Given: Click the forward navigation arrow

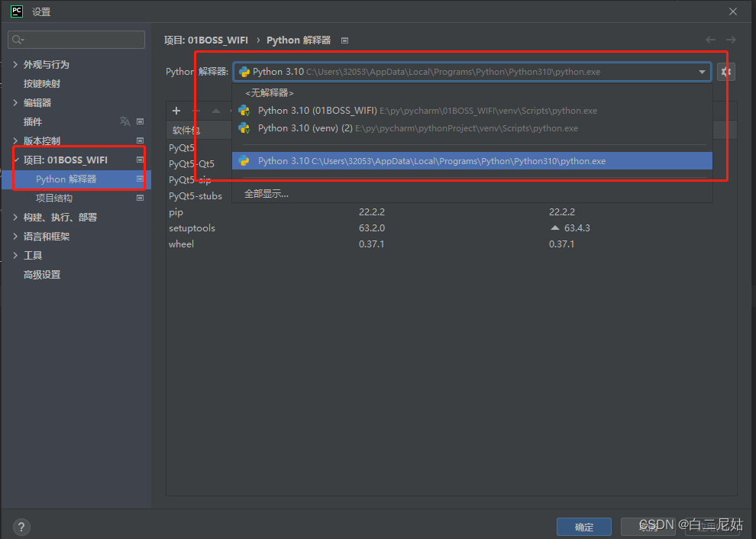Looking at the screenshot, I should (x=731, y=40).
